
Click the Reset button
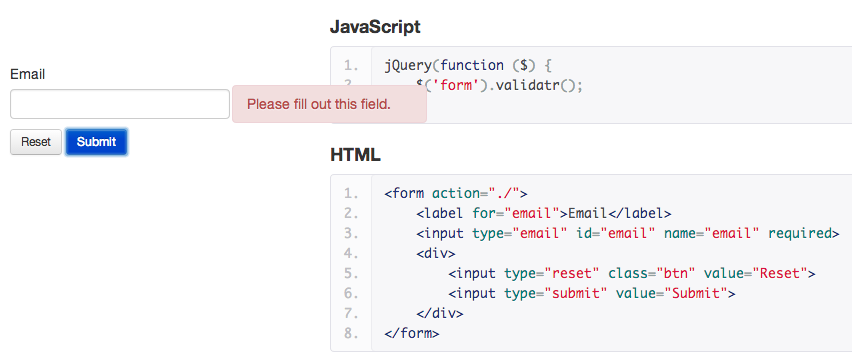click(36, 142)
